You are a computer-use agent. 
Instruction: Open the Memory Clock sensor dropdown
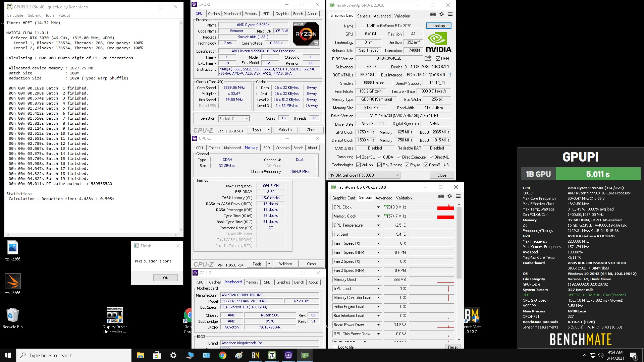pos(378,216)
